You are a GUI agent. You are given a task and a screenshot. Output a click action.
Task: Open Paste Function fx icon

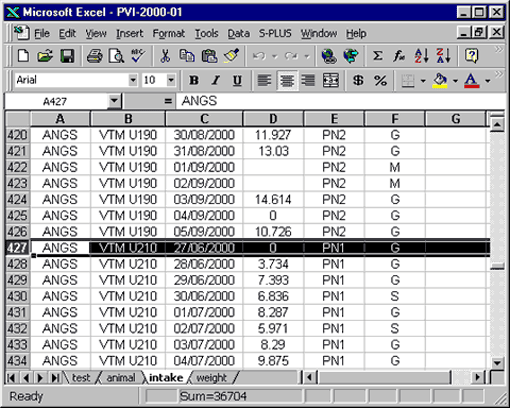pyautogui.click(x=399, y=56)
